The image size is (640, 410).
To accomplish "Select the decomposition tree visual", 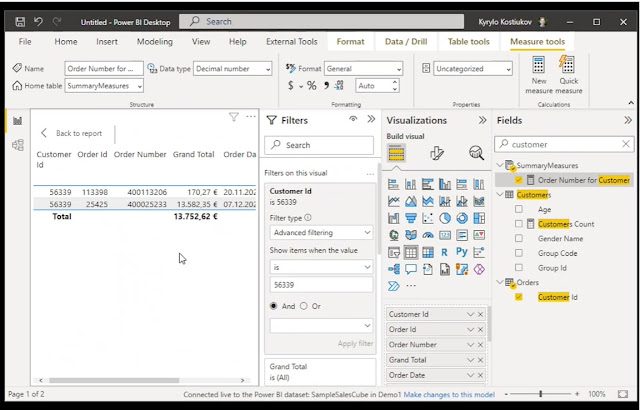I will click(x=394, y=269).
